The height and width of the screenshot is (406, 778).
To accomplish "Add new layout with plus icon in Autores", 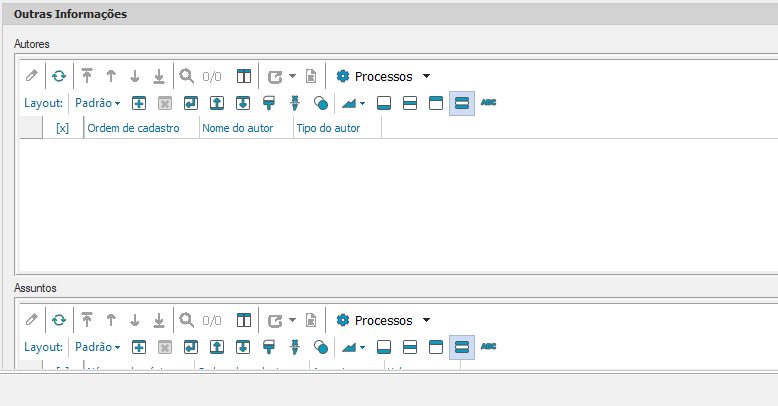I will tap(139, 103).
